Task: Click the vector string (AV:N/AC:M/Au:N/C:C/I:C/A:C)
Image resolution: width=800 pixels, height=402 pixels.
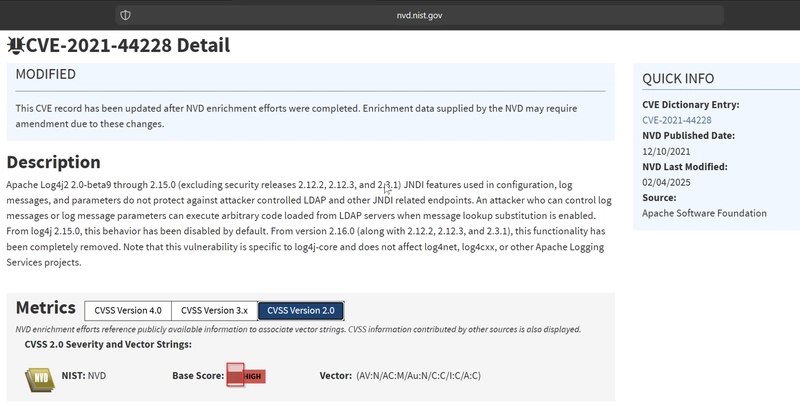Action: [x=418, y=376]
